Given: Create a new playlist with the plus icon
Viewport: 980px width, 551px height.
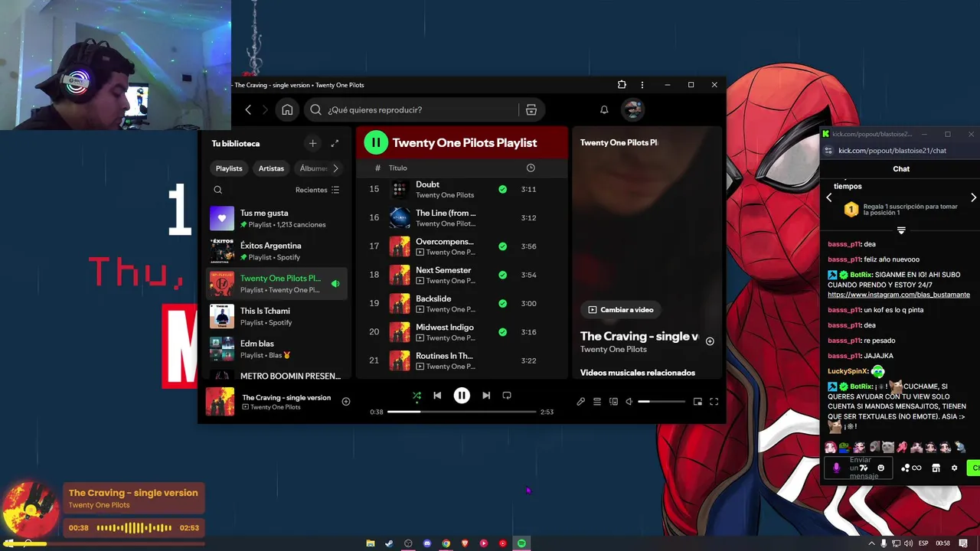Looking at the screenshot, I should click(x=312, y=143).
